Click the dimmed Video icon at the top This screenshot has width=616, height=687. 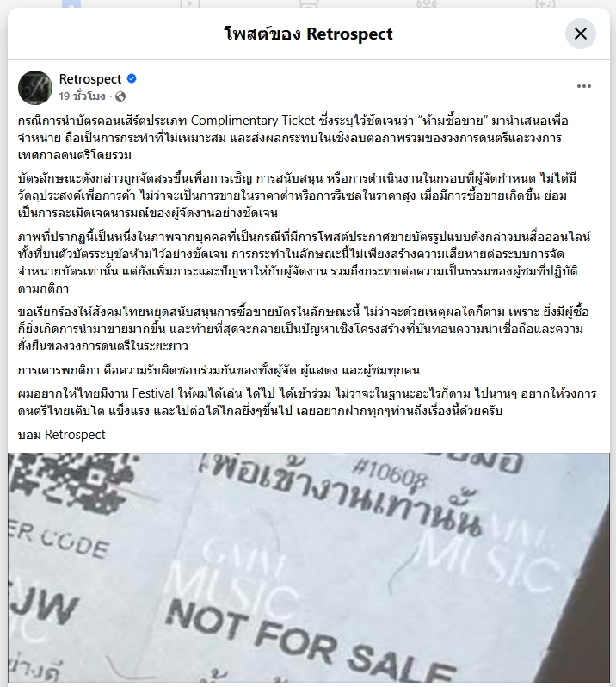190,4
